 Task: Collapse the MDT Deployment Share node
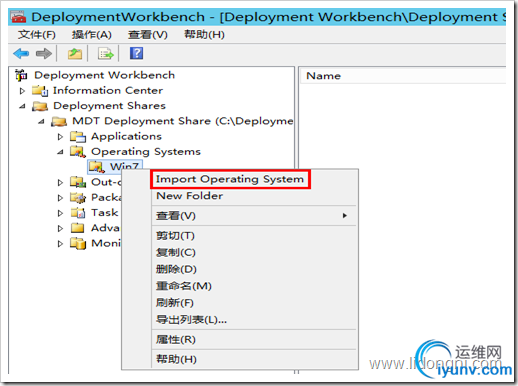point(41,122)
